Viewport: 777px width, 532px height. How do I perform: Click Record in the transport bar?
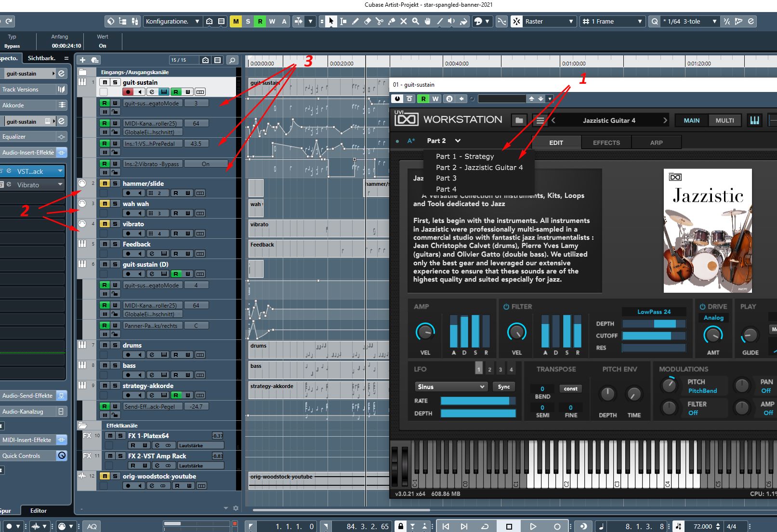coord(557,526)
